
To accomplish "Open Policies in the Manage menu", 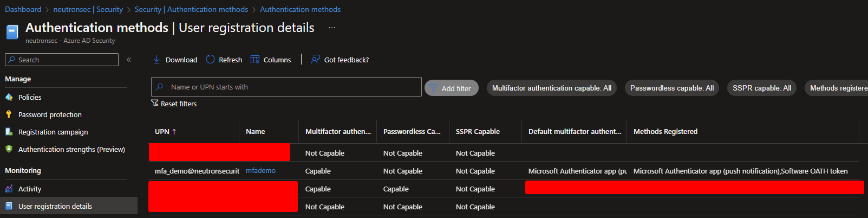I will coord(30,98).
